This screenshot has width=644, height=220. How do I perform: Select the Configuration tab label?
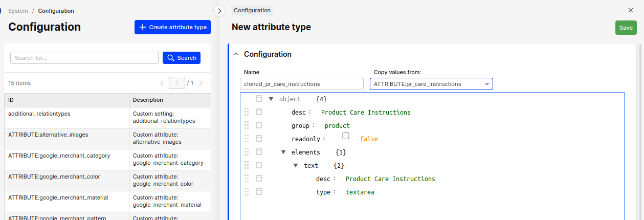[252, 10]
